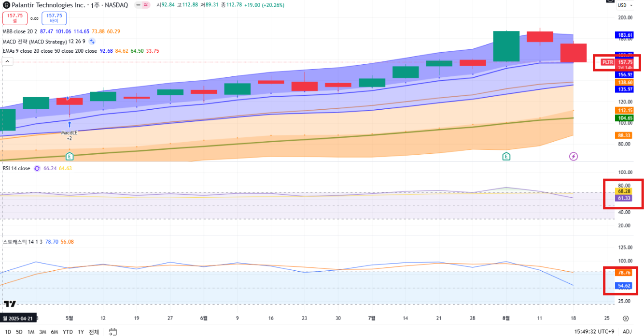Click the 157.75 바이 buy button
The height and width of the screenshot is (336, 644).
coord(54,18)
